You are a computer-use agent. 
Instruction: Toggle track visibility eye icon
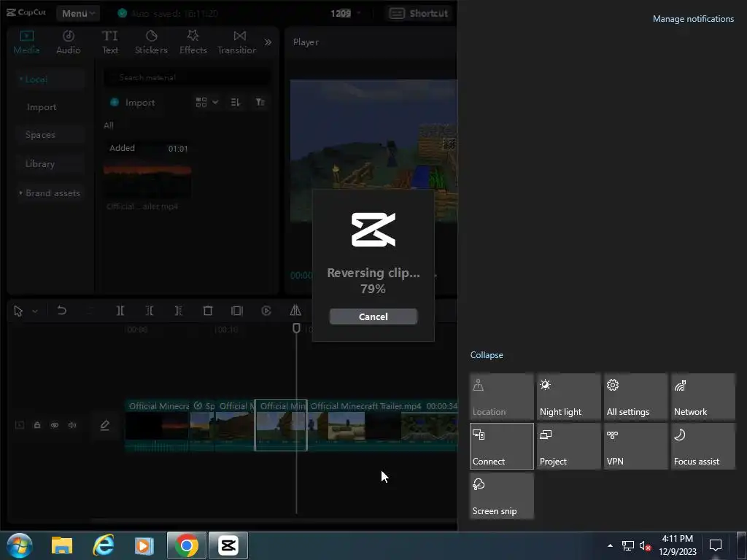click(55, 425)
